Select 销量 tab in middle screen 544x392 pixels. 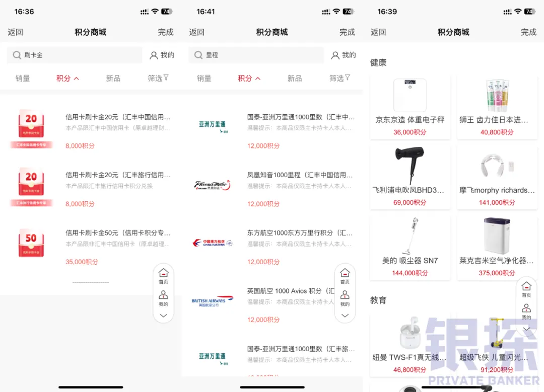click(204, 79)
